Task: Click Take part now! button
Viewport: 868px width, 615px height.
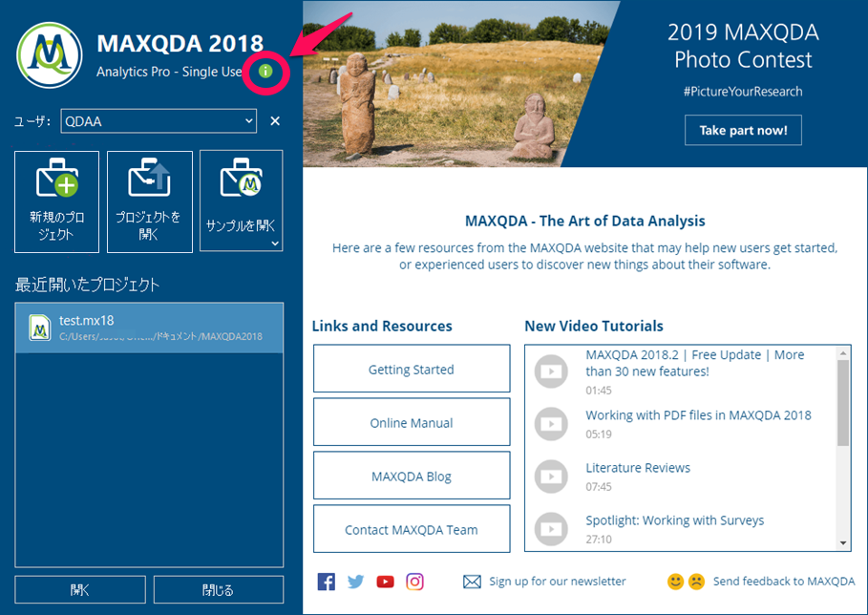Action: pos(743,130)
